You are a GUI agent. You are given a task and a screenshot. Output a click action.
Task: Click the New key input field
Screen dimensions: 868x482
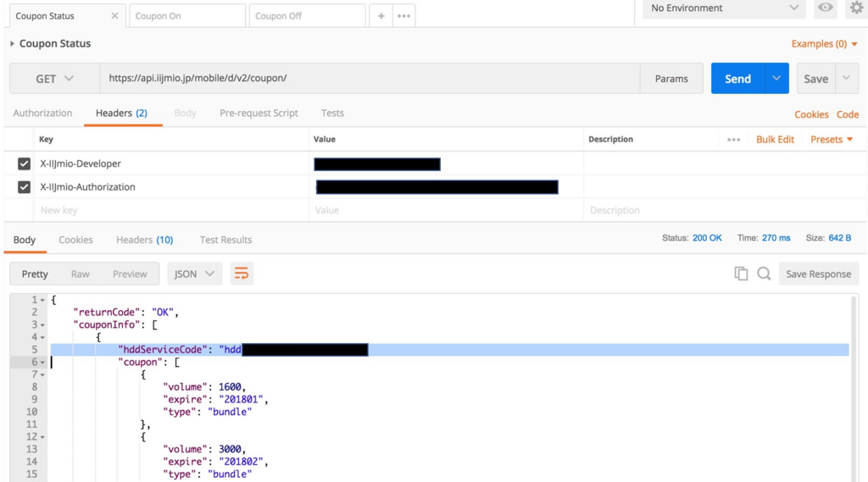pyautogui.click(x=171, y=210)
